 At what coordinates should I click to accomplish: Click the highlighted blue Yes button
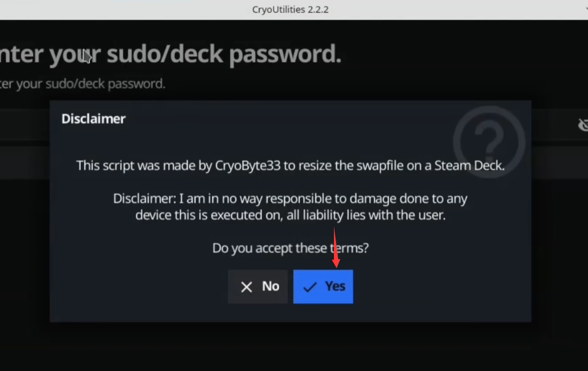pos(323,286)
